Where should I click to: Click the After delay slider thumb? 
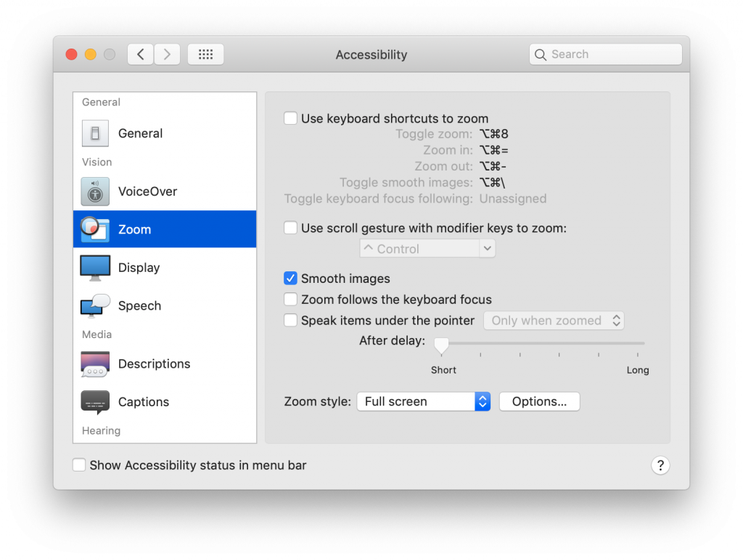coord(441,345)
